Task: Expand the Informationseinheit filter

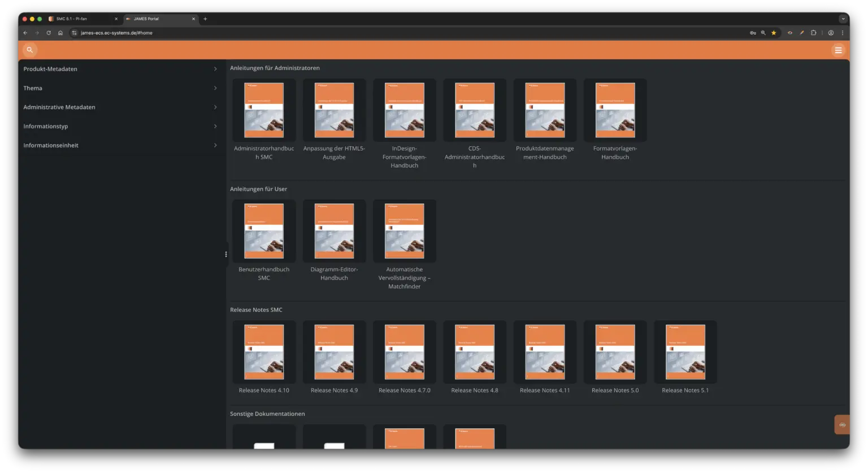Action: point(120,145)
